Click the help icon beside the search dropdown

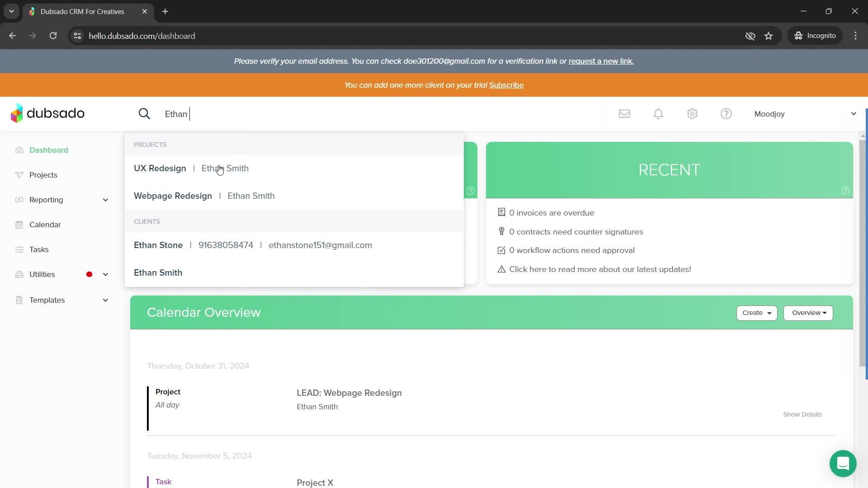coord(470,191)
